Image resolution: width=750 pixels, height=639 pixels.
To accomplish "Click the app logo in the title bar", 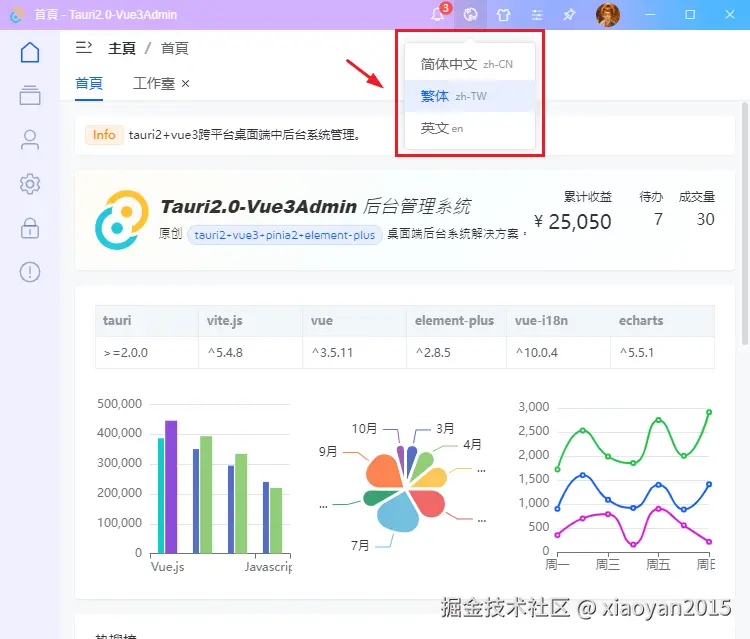I will [x=17, y=15].
